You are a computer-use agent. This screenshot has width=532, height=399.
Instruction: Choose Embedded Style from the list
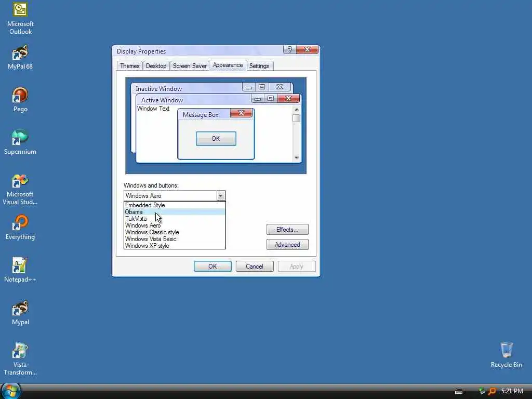(175, 205)
